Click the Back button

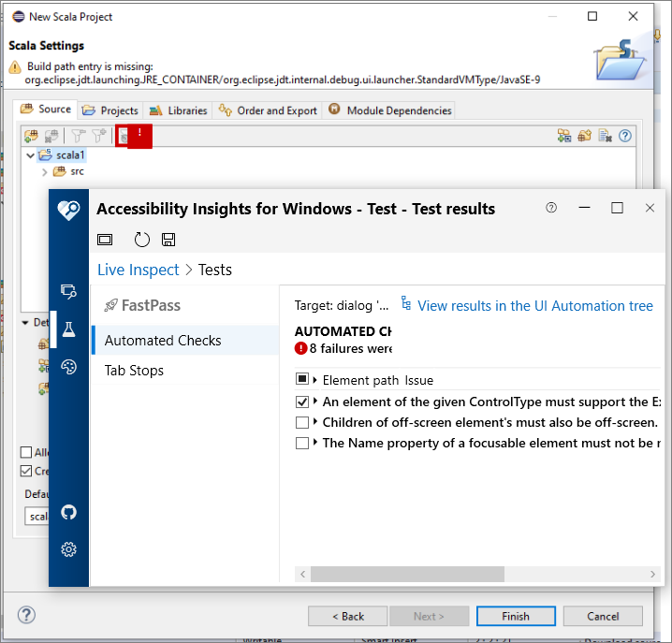(x=347, y=616)
